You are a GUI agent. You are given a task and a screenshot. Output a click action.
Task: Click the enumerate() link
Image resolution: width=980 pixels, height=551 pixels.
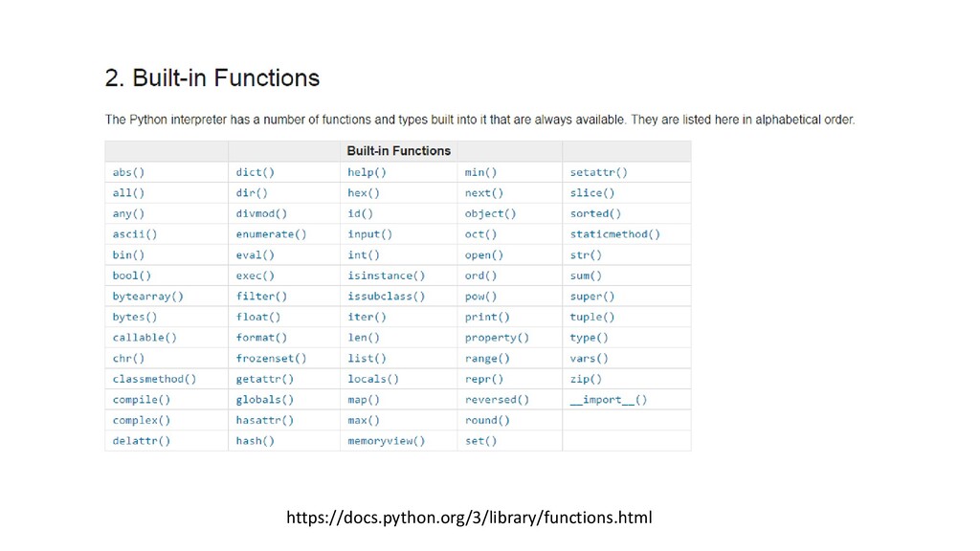point(271,234)
